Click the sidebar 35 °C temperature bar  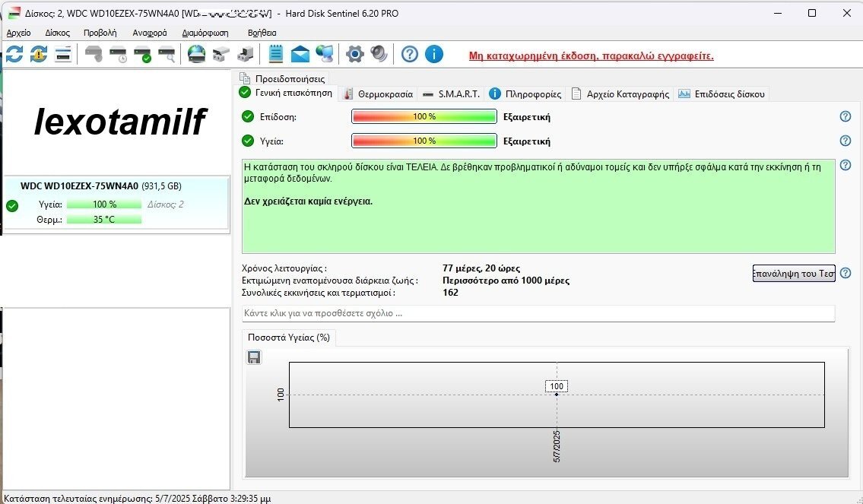point(104,220)
